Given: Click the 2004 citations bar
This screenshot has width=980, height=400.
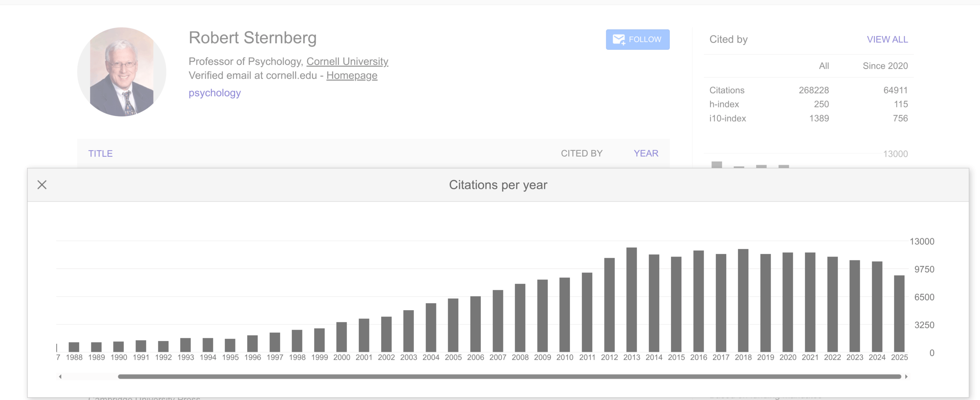Looking at the screenshot, I should click(431, 328).
